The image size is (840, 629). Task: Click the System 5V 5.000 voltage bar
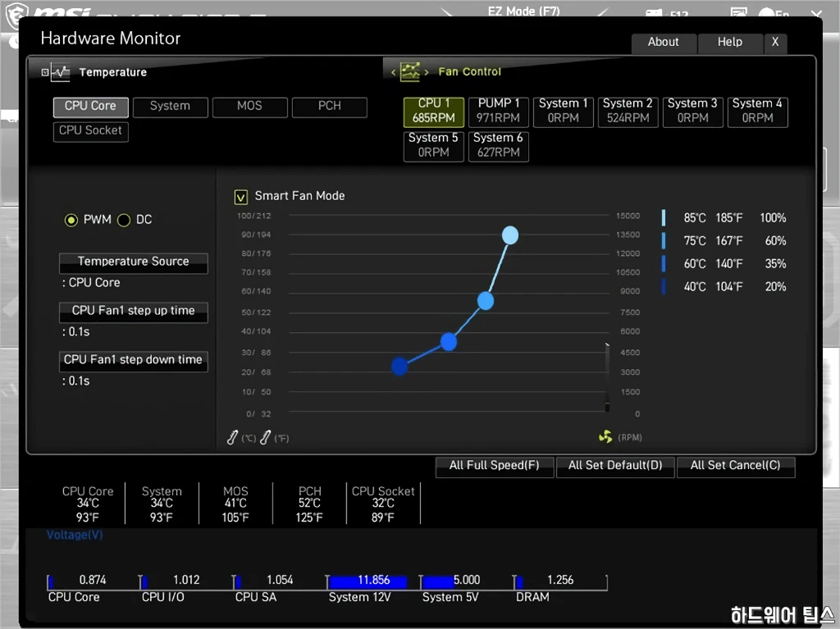tap(467, 581)
